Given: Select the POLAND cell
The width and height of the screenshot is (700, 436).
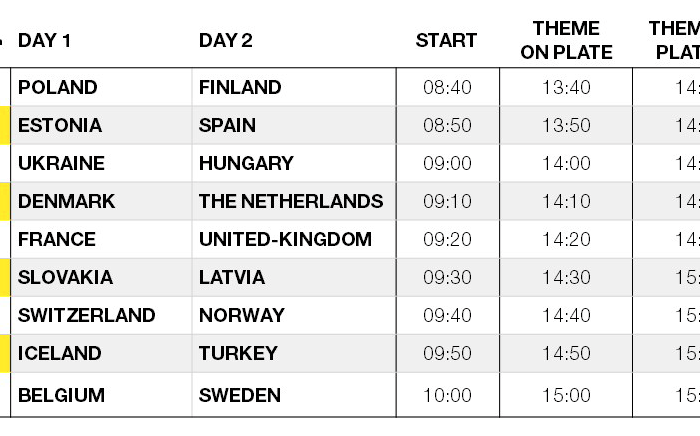Looking at the screenshot, I should [101, 87].
